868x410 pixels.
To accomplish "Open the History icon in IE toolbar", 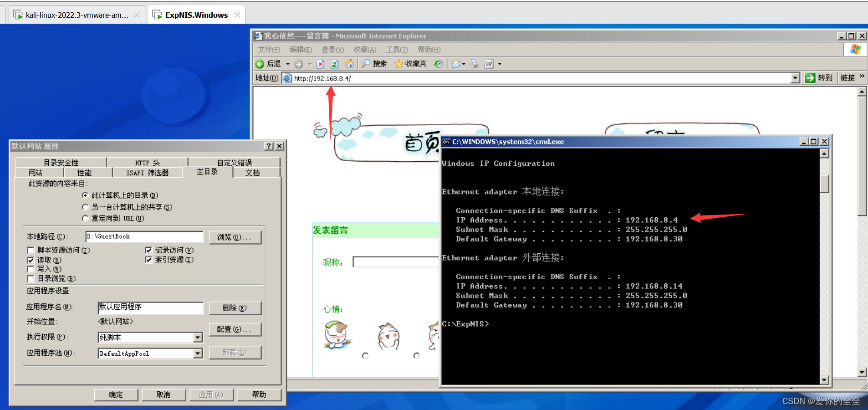I will (438, 64).
